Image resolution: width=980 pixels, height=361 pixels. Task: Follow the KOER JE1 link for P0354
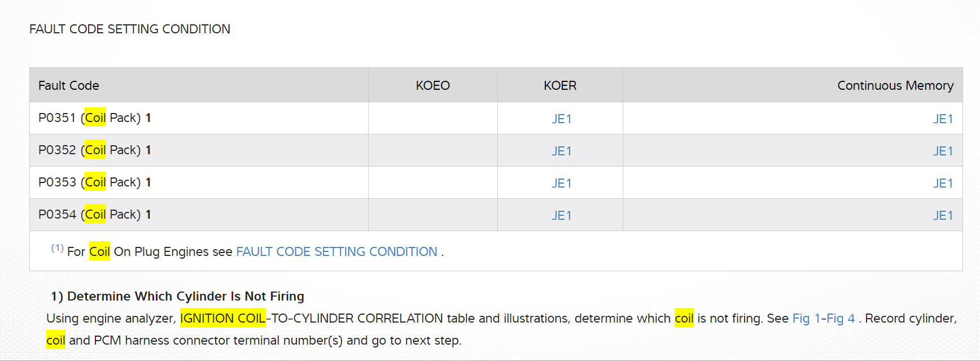pyautogui.click(x=561, y=215)
